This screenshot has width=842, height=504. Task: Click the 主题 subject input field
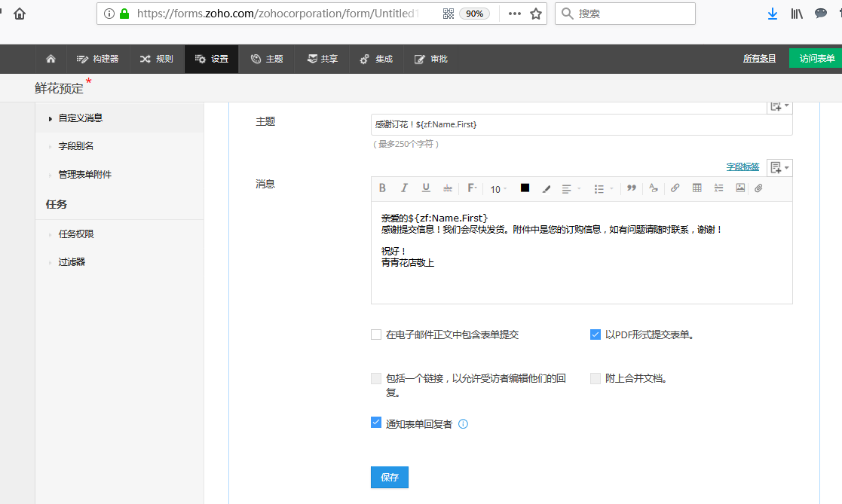(x=581, y=124)
